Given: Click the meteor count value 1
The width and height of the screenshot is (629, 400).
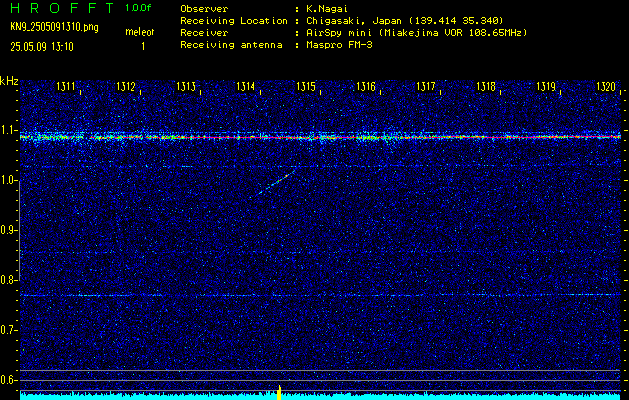Looking at the screenshot, I should coord(143,47).
